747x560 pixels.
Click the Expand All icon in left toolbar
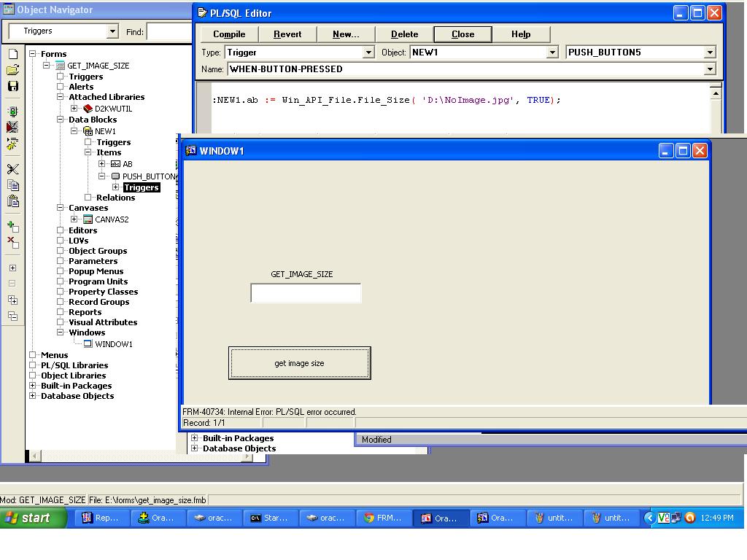click(12, 300)
